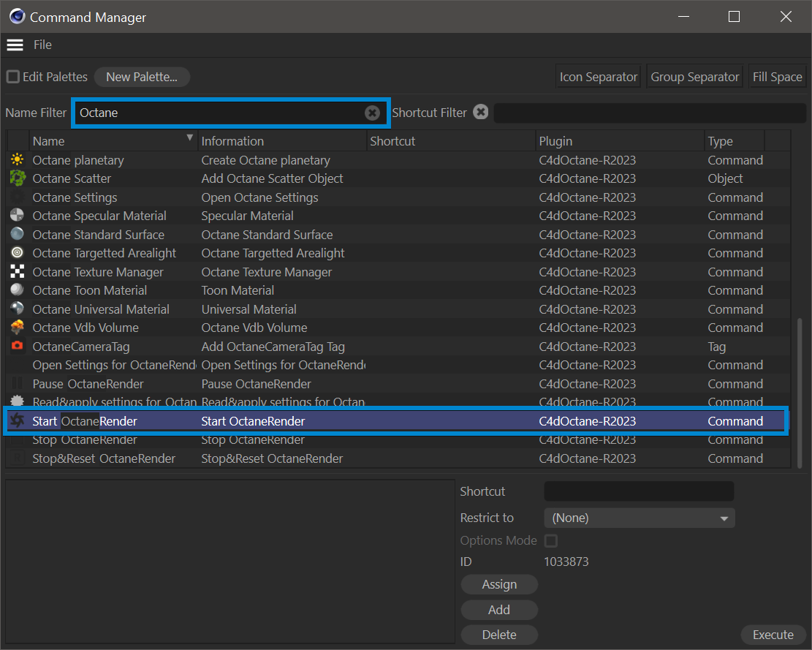
Task: Enable the Edit Palettes checkbox
Action: pos(13,77)
